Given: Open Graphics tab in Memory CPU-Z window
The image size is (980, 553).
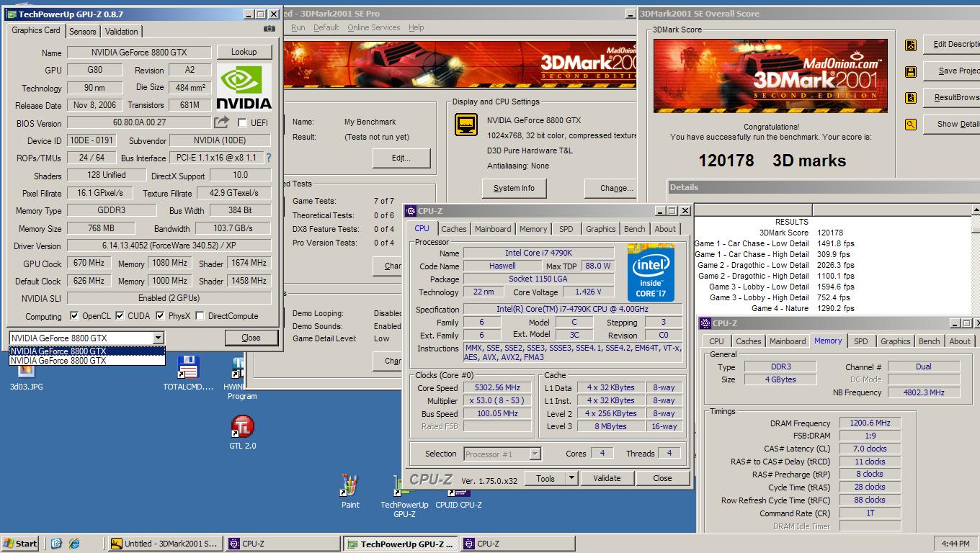Looking at the screenshot, I should pos(895,341).
